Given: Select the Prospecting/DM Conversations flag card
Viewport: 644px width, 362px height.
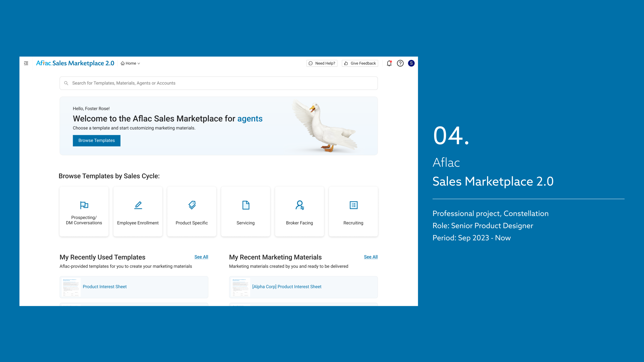Looking at the screenshot, I should click(84, 211).
